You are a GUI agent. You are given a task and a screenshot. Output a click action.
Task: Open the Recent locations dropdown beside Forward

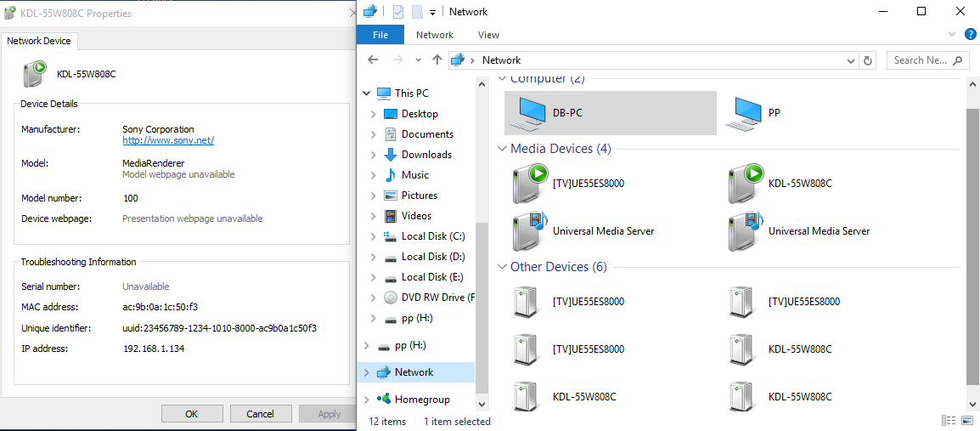(x=418, y=60)
